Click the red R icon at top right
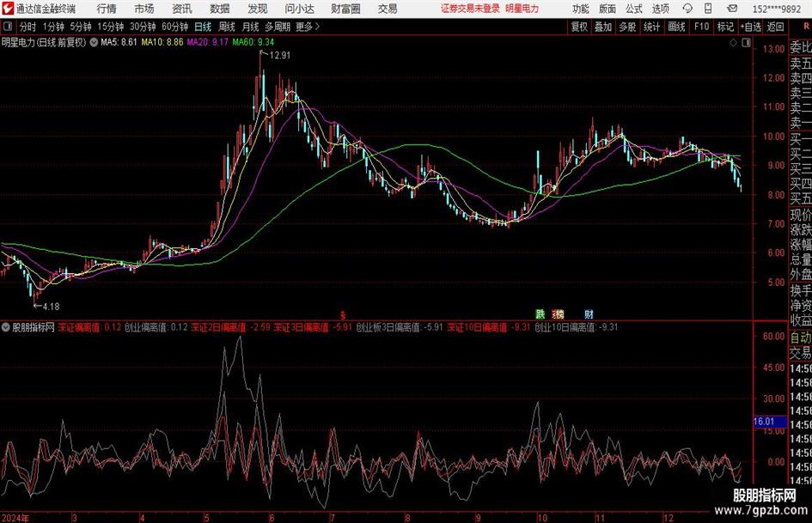The width and height of the screenshot is (812, 523). coord(806,27)
